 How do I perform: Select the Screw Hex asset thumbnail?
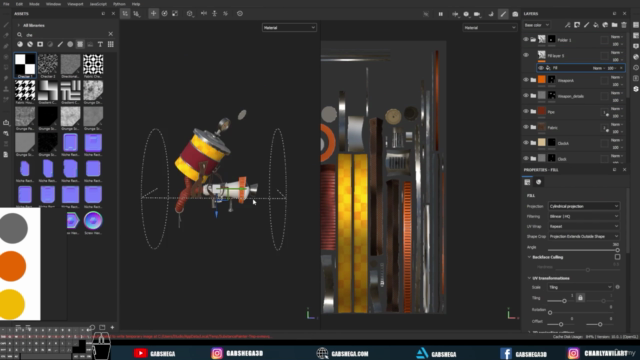93,221
